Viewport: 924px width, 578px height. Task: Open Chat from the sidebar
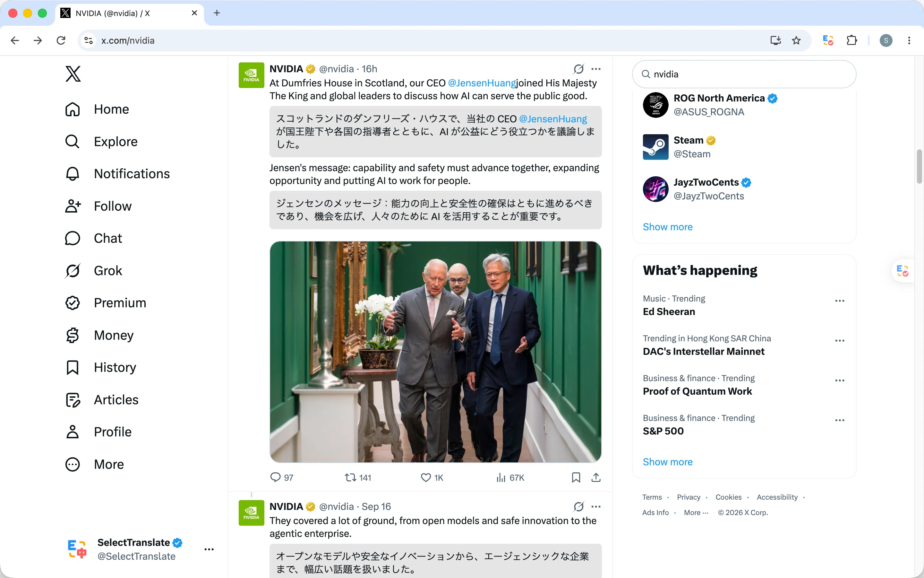[94, 238]
